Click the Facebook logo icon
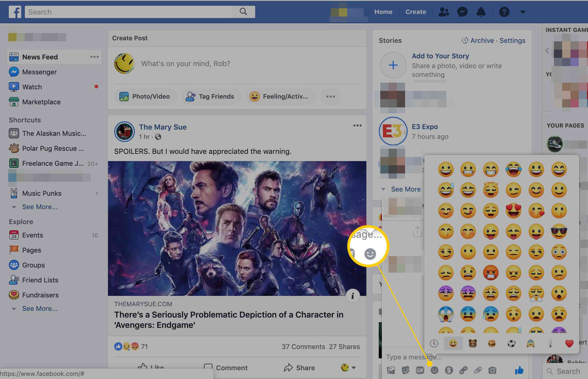588x379 pixels. [15, 12]
